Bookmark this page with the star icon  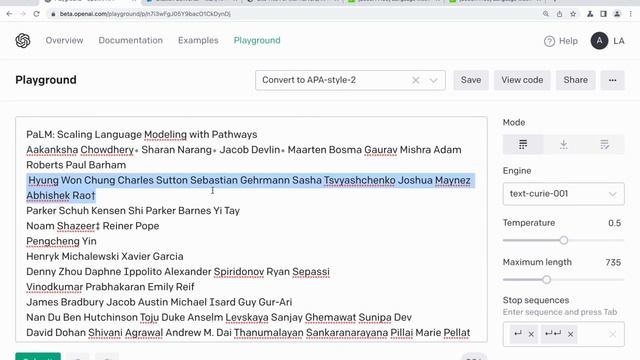pos(573,14)
